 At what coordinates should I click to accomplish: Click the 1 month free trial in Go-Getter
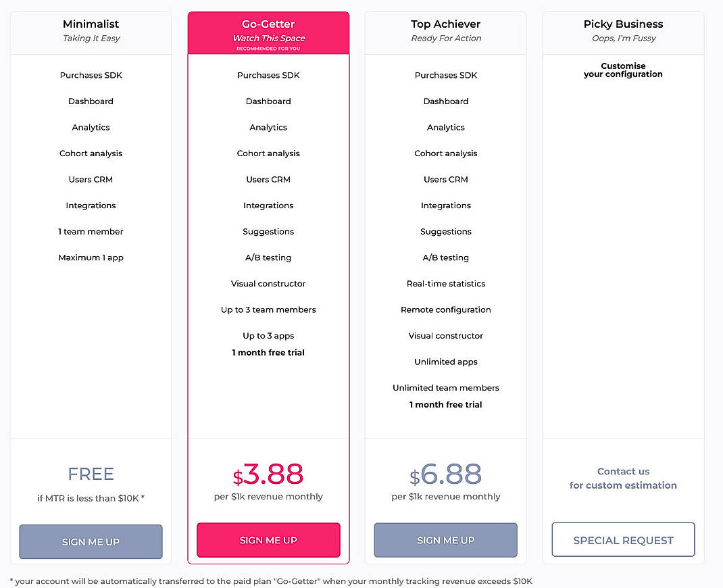click(x=268, y=352)
